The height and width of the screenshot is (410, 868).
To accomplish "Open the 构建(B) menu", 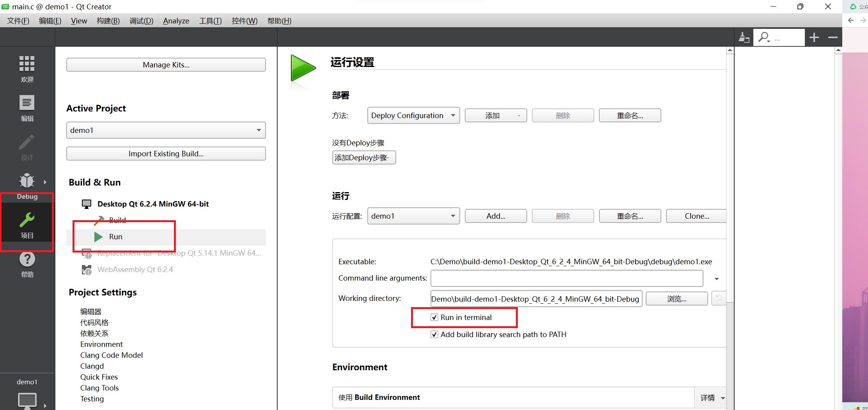I will pyautogui.click(x=108, y=21).
